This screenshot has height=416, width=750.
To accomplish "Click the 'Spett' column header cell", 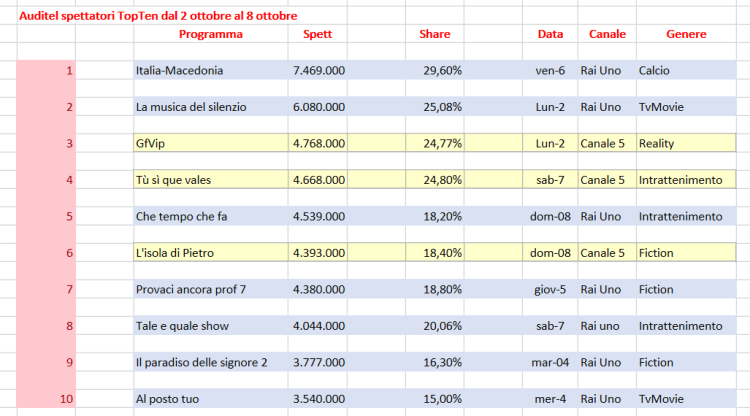I will coord(317,34).
